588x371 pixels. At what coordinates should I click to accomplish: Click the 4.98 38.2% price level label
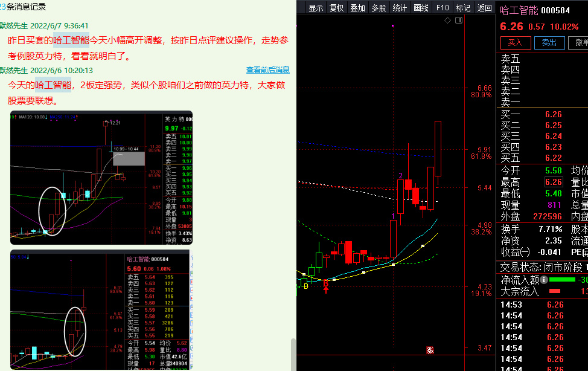pos(482,228)
